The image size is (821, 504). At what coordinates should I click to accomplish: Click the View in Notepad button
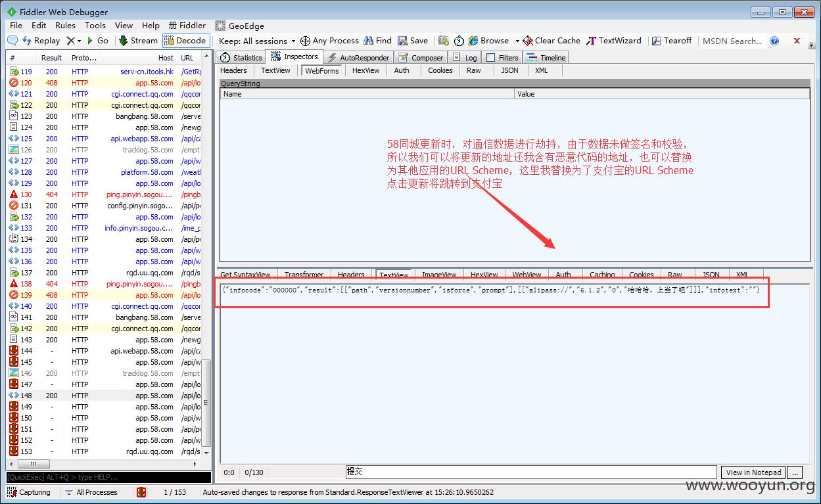(753, 472)
